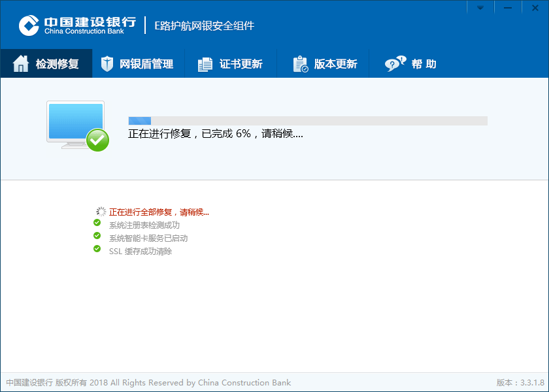Click the question mark icon on 帮助
This screenshot has height=392, width=549.
coord(393,63)
